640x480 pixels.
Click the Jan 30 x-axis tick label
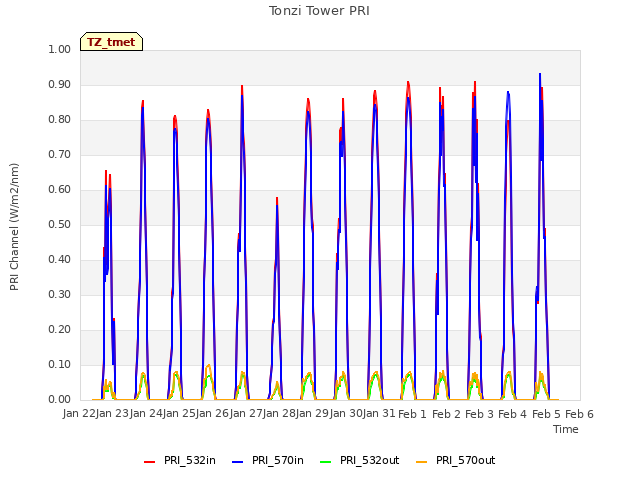[346, 414]
